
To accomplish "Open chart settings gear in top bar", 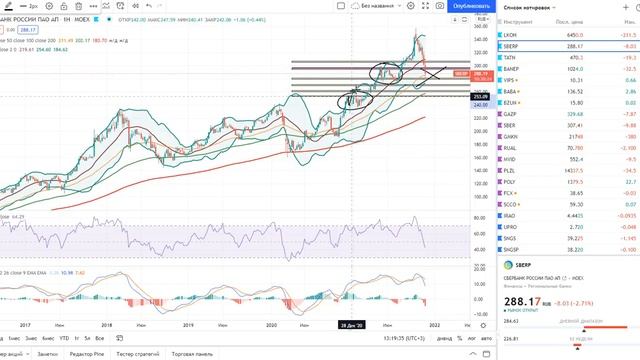I will pyautogui.click(x=411, y=6).
